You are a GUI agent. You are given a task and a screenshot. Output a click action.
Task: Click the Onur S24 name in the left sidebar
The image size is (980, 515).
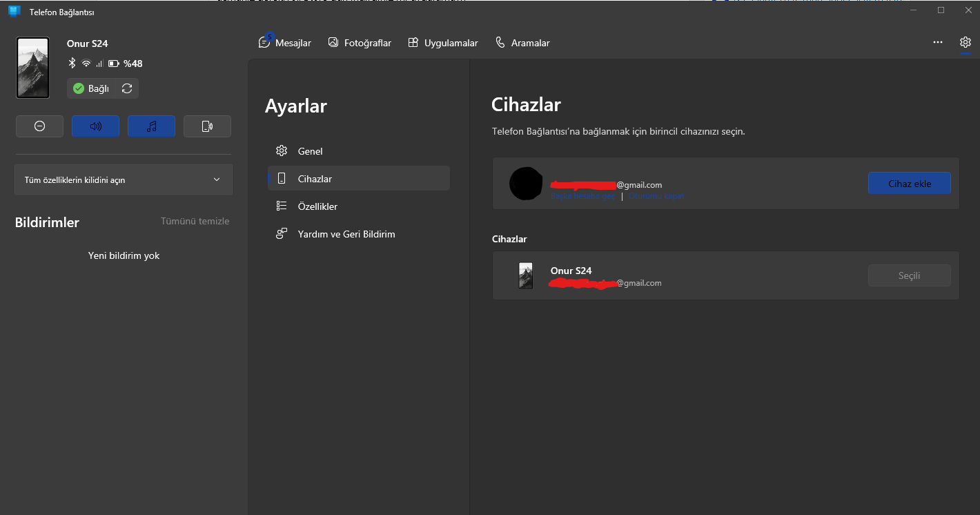(x=88, y=43)
